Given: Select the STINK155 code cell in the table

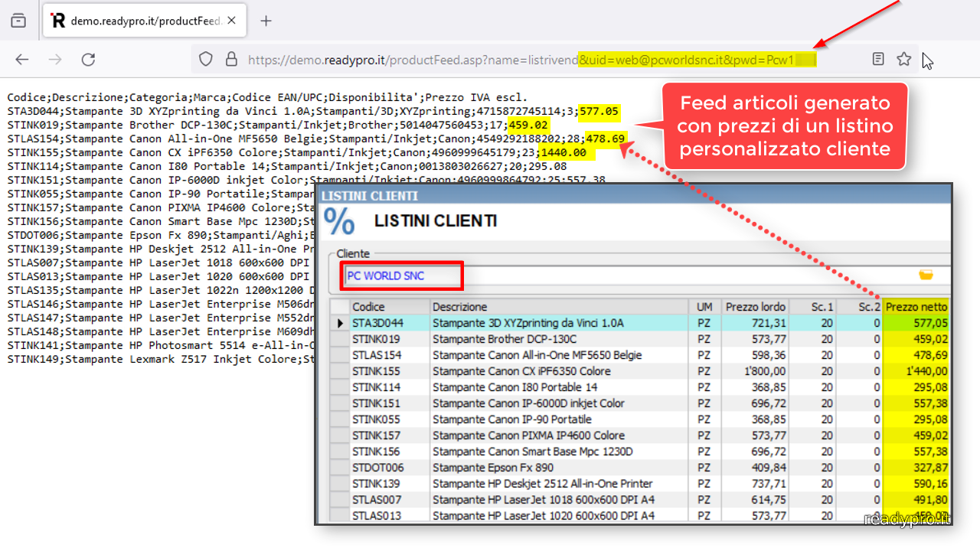Looking at the screenshot, I should pos(390,371).
